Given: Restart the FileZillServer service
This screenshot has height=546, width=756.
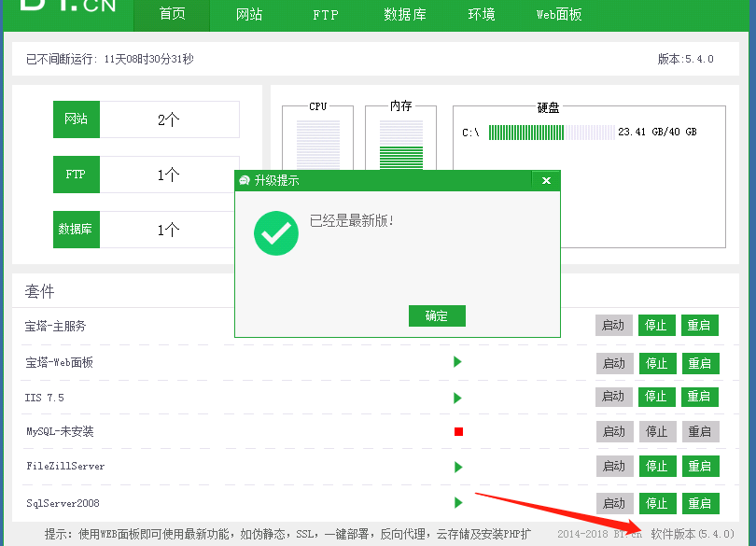Looking at the screenshot, I should [701, 466].
